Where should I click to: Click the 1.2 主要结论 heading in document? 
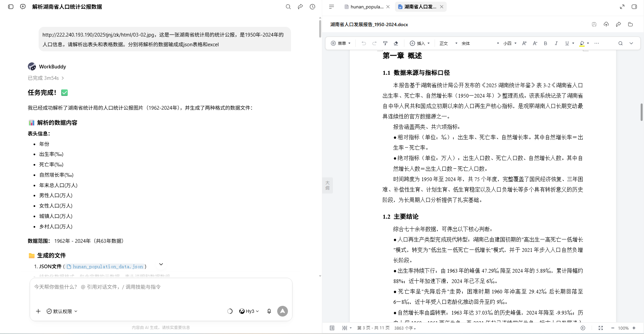(400, 217)
